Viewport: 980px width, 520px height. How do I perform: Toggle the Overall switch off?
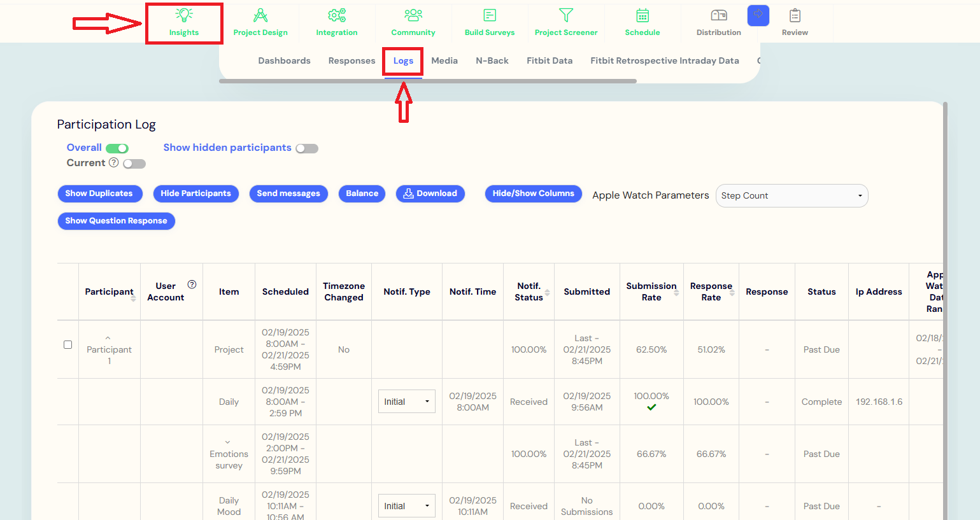tap(117, 148)
